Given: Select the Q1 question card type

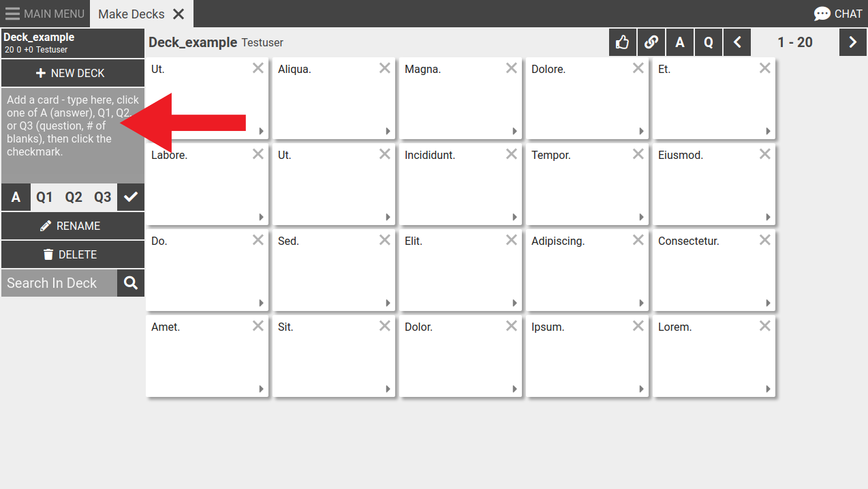Looking at the screenshot, I should 44,197.
